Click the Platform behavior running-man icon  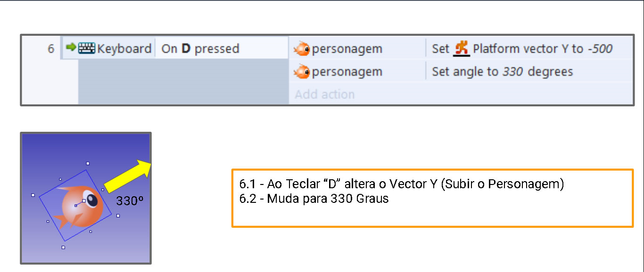pos(462,48)
